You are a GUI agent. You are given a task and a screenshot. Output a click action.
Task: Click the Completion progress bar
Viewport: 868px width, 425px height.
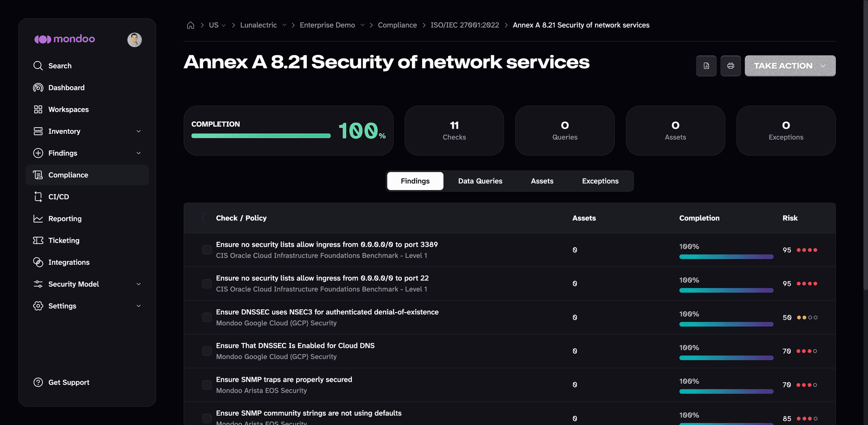[x=261, y=136]
